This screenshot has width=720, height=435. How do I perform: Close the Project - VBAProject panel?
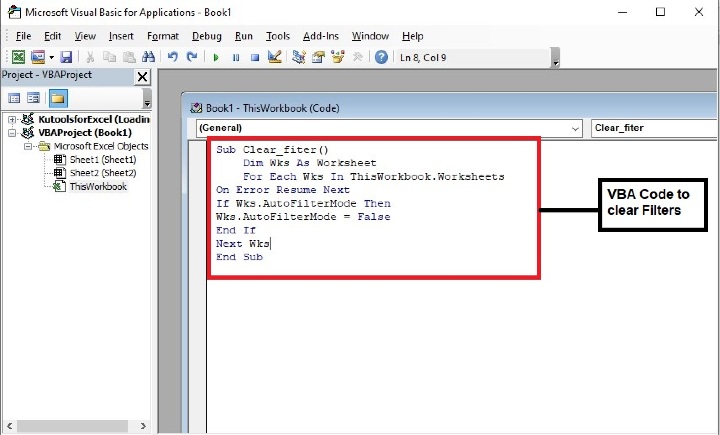coord(142,77)
